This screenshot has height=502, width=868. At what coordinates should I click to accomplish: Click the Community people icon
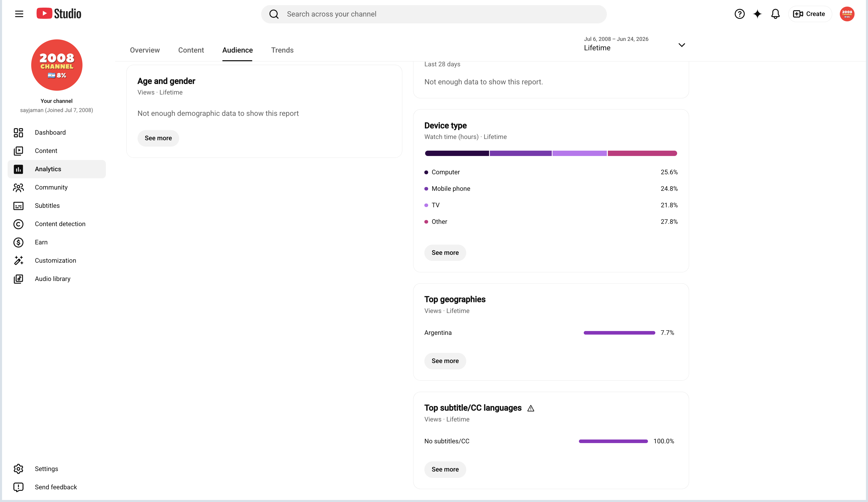[x=18, y=187]
